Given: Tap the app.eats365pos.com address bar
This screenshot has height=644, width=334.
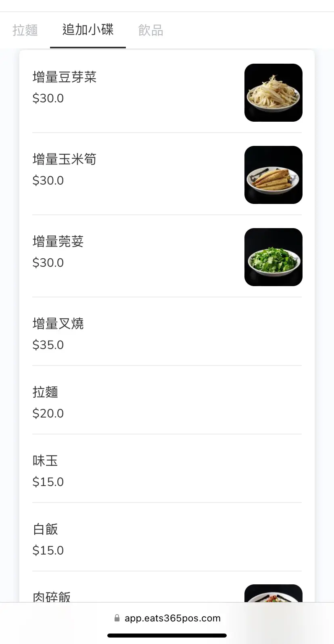Looking at the screenshot, I should (173, 618).
